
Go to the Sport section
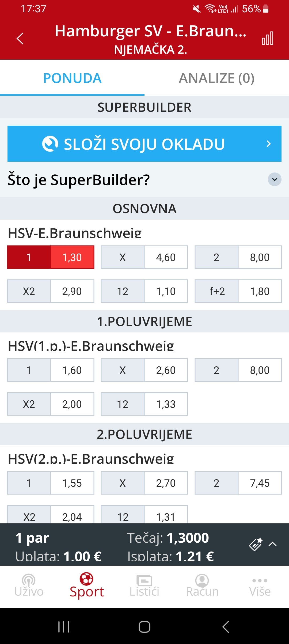(87, 586)
